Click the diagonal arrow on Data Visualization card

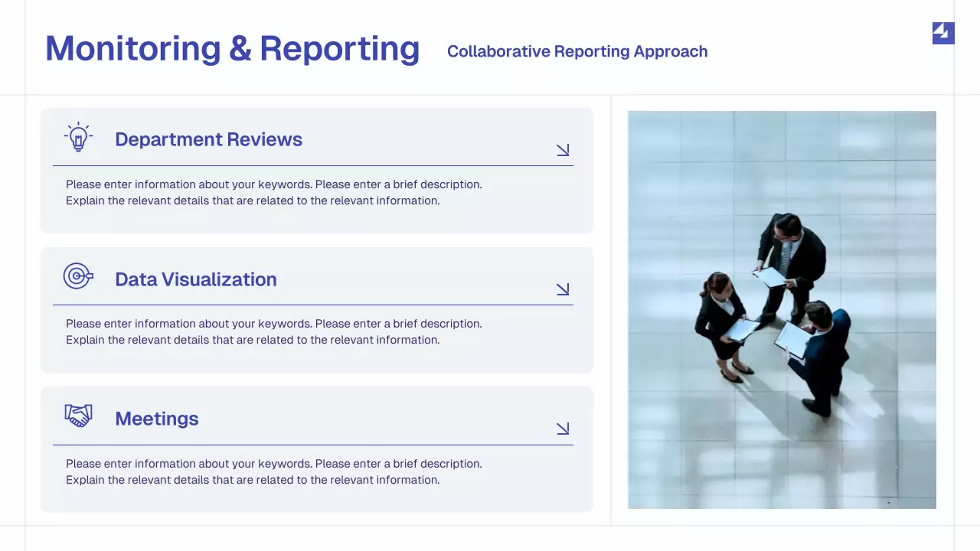563,289
